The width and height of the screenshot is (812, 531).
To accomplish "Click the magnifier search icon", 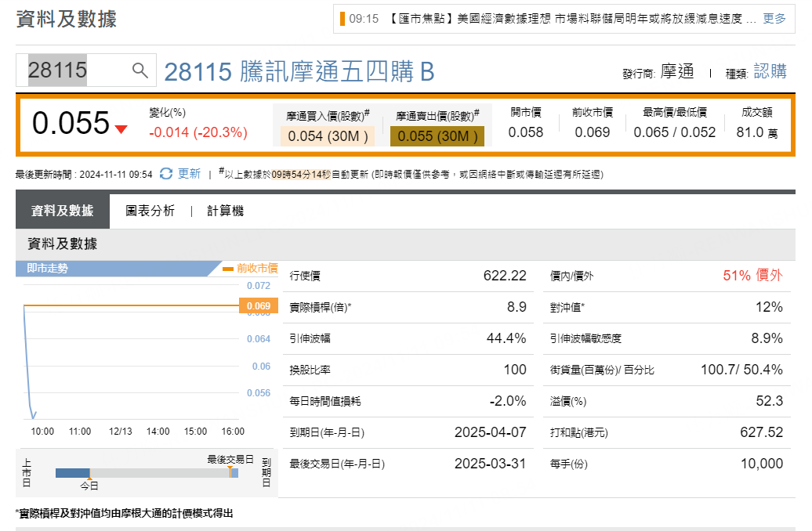I will (x=140, y=70).
